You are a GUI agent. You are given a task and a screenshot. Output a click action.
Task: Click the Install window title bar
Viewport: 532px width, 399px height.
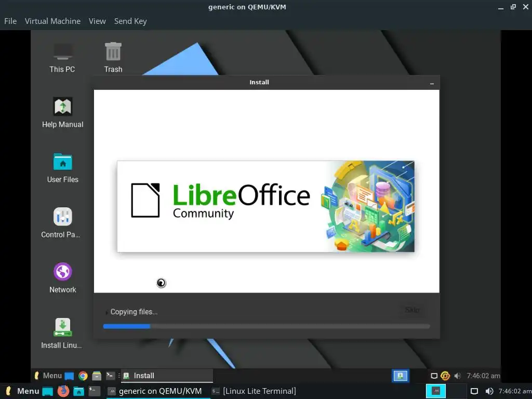click(x=259, y=83)
